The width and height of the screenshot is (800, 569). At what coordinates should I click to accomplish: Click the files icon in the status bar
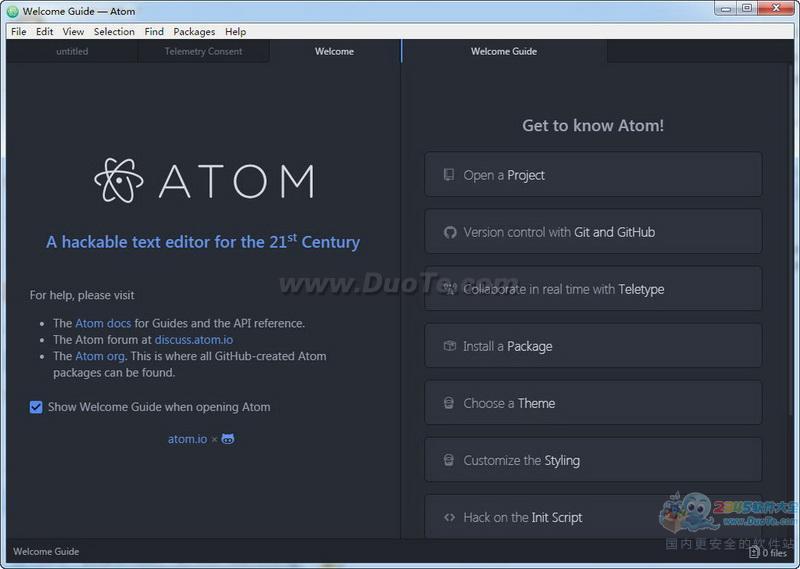[754, 552]
